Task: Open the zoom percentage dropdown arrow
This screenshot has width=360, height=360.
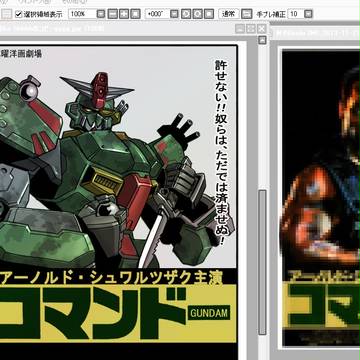Action: point(101,14)
